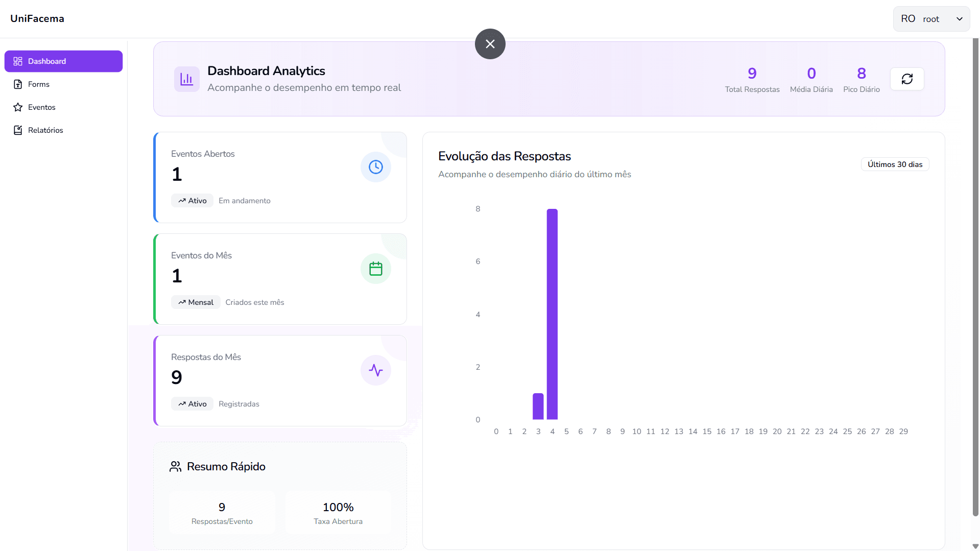Open the Forms page in sidebar
The width and height of the screenshot is (980, 551).
39,84
